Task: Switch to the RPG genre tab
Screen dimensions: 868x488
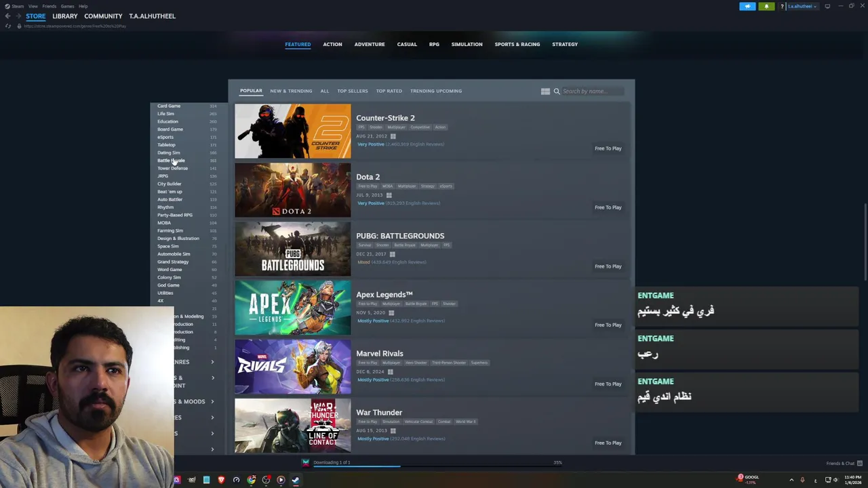Action: 434,44
